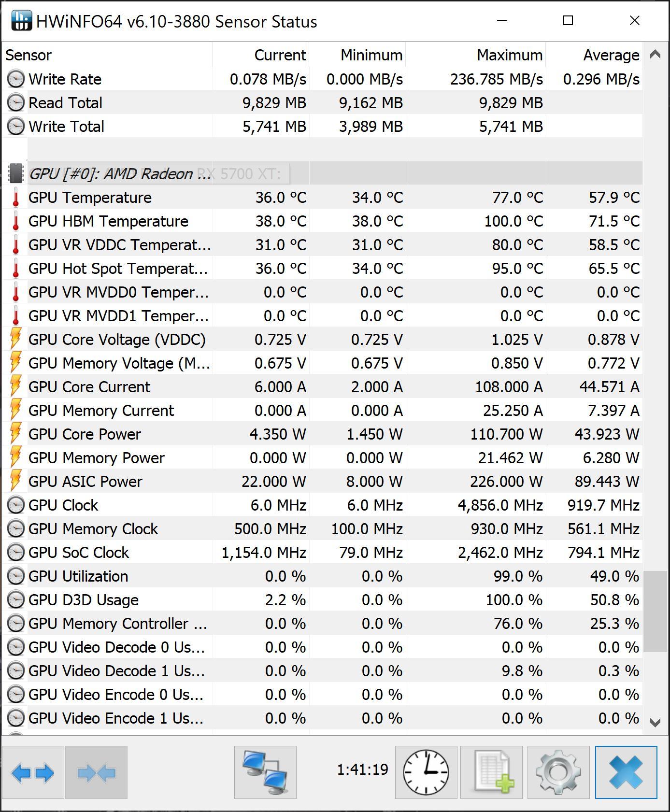
Task: Open sensor settings gear icon
Action: coord(558,772)
